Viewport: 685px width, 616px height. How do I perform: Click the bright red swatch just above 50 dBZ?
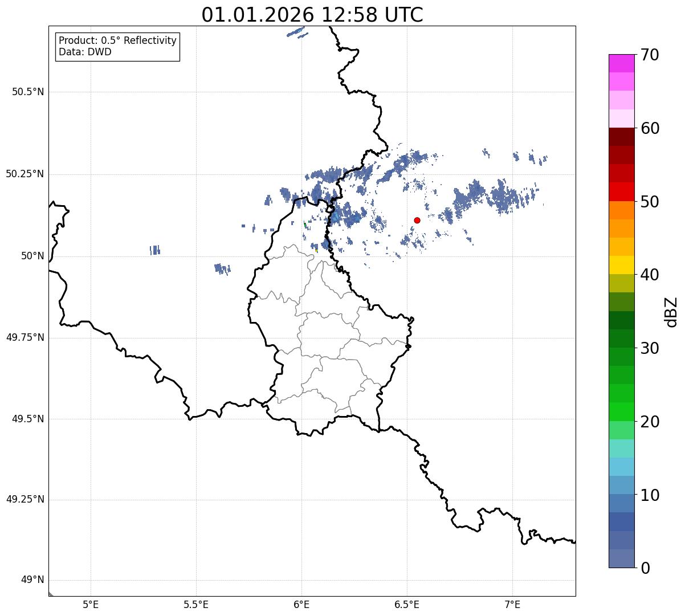621,191
